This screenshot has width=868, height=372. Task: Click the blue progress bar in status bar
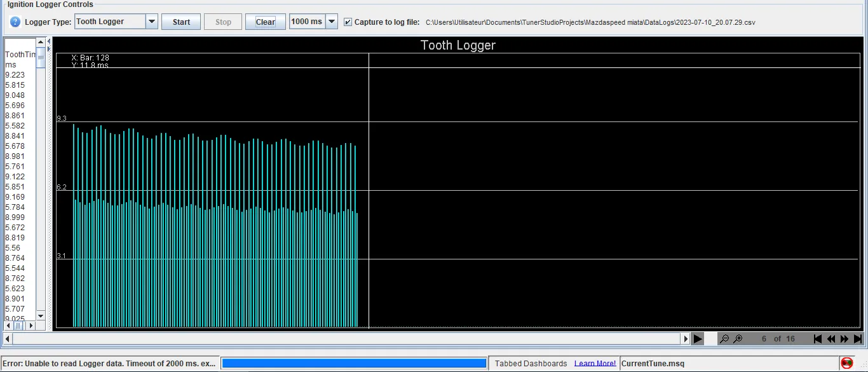point(353,364)
